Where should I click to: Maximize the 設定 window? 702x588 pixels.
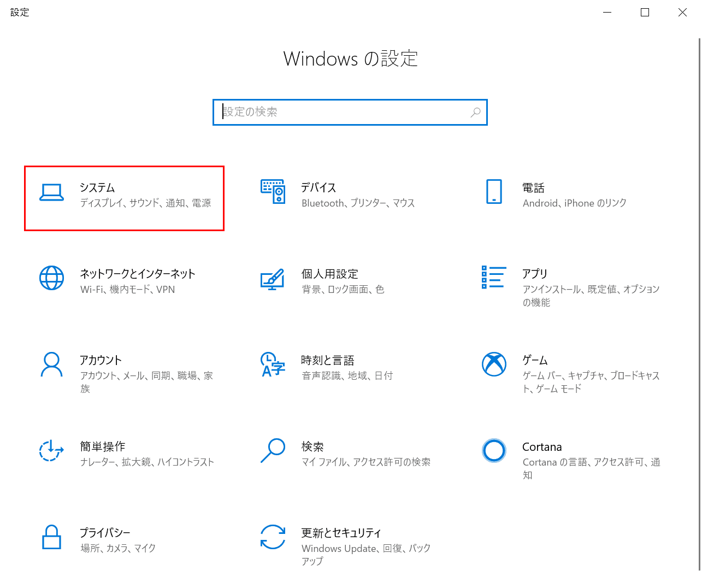pos(645,12)
